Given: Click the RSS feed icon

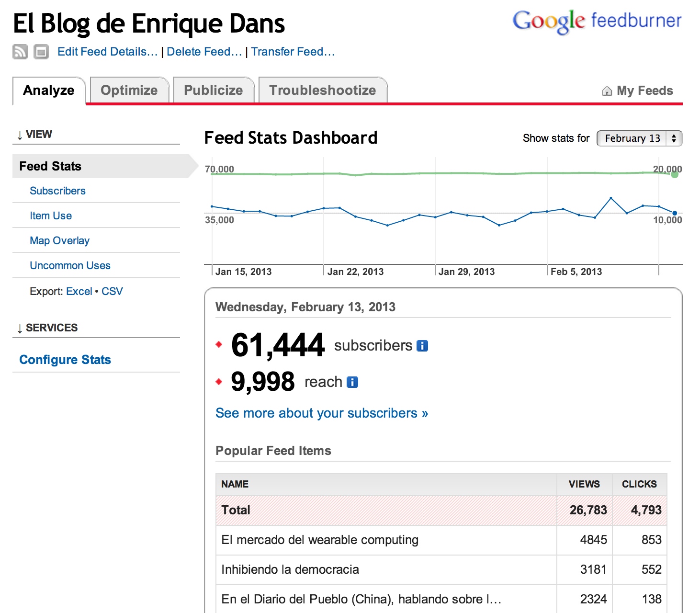Looking at the screenshot, I should click(20, 52).
